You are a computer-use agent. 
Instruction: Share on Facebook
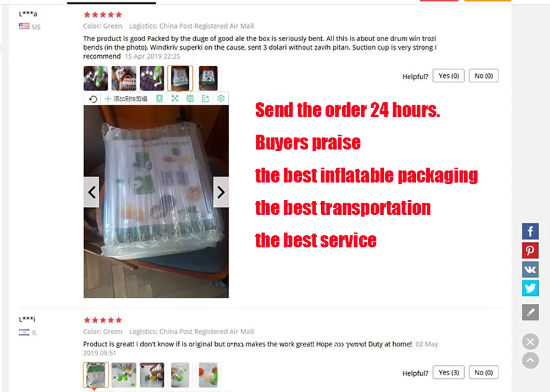click(x=530, y=231)
